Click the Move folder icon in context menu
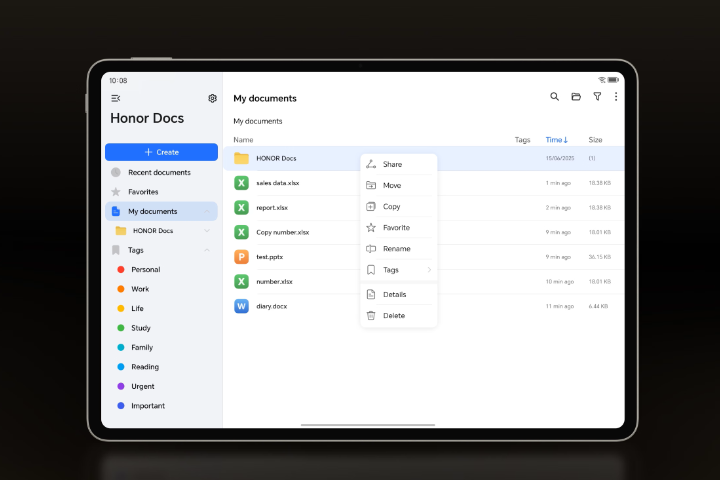Viewport: 720px width, 480px height. point(371,185)
